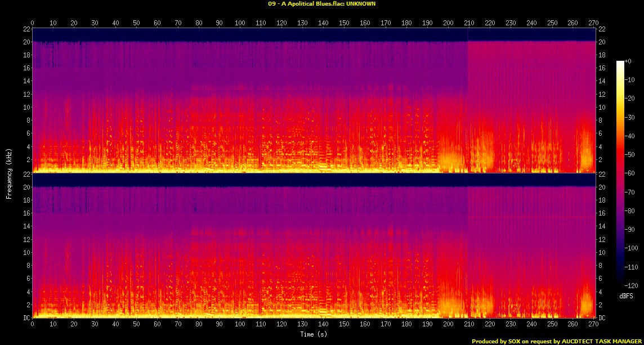This screenshot has height=345, width=644.
Task: Click the '150' tick on the bottom time axis
Action: 344,325
